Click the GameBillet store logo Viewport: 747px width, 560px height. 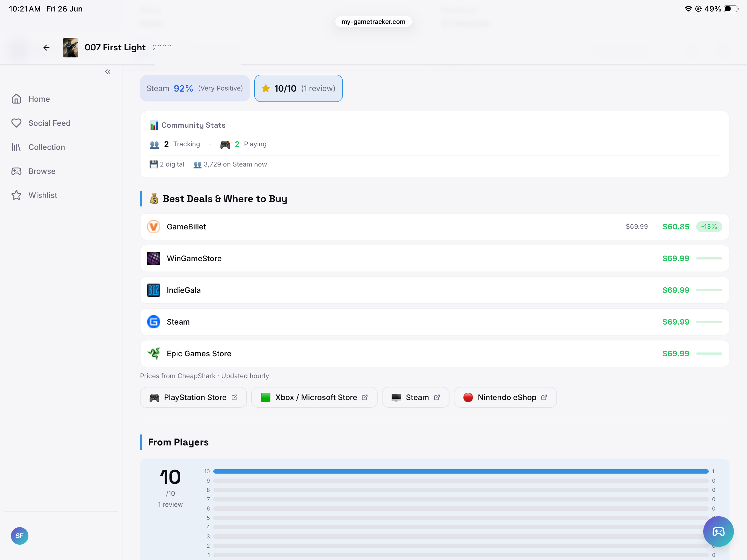tap(154, 227)
